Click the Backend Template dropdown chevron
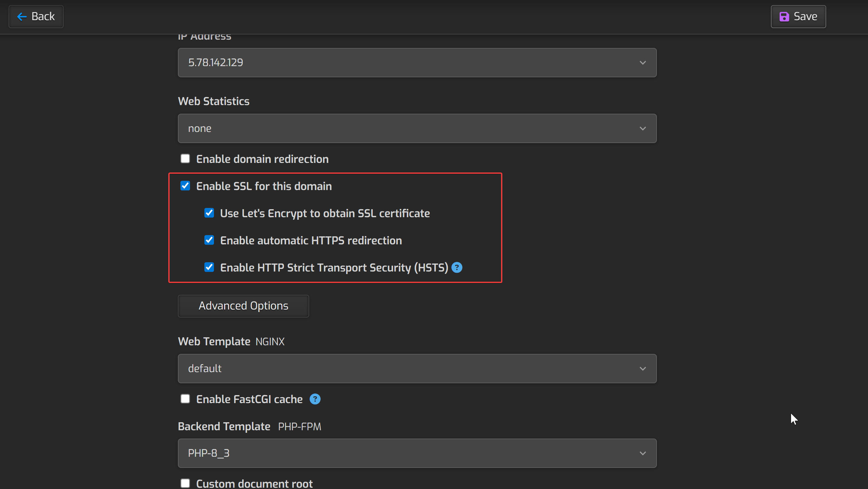Image resolution: width=868 pixels, height=489 pixels. pos(643,453)
